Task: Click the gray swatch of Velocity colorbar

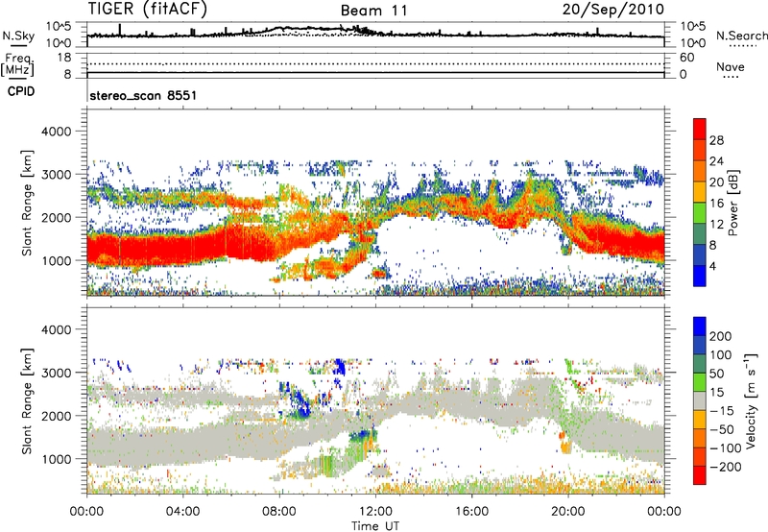Action: click(x=700, y=401)
